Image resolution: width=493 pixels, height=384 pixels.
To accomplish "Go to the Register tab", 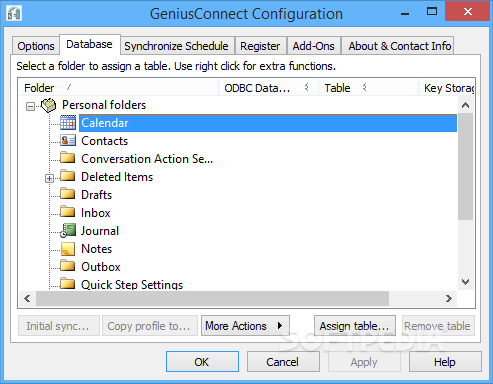I will point(260,46).
